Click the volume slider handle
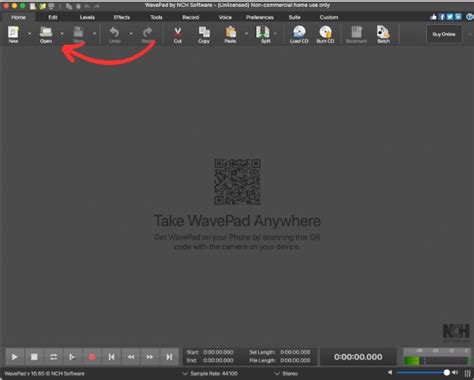 (447, 372)
